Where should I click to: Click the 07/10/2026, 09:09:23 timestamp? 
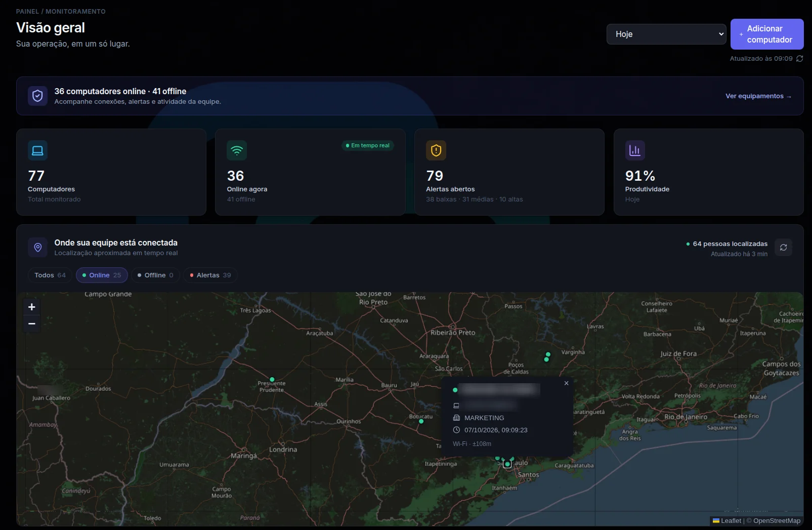click(496, 430)
